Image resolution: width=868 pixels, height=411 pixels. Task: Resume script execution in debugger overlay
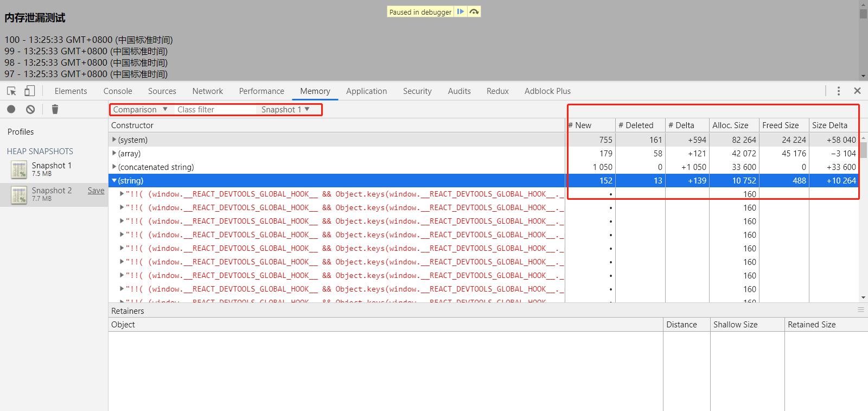460,11
